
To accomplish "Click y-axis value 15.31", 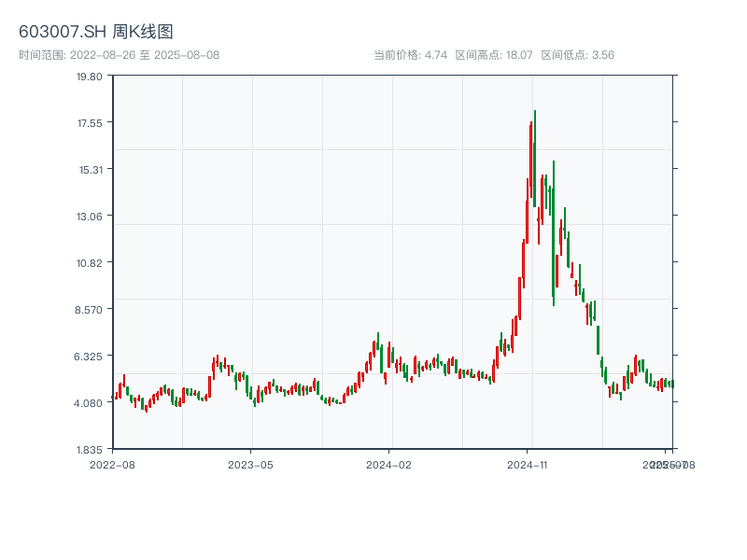I will 91,170.
